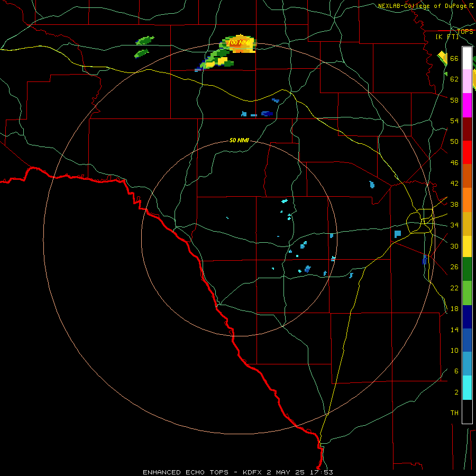The width and height of the screenshot is (476, 476).
Task: Click the "26" scale label
Action: click(x=454, y=267)
